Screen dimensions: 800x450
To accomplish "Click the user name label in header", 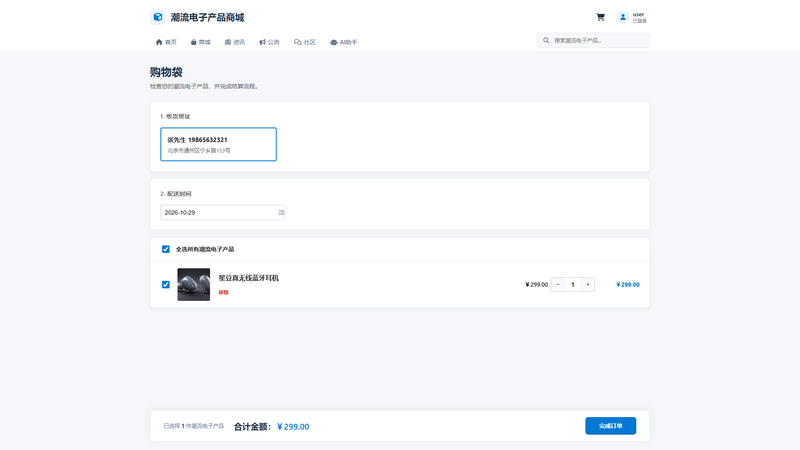I will [638, 14].
